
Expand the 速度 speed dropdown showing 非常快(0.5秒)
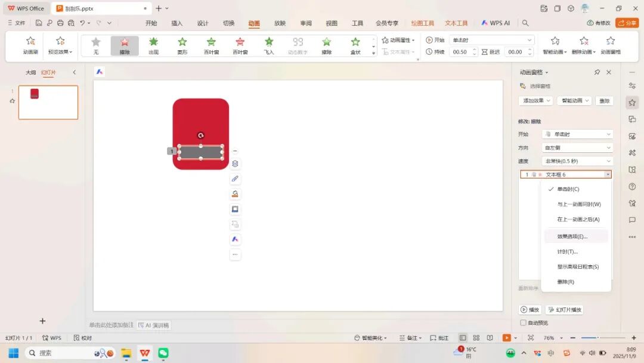tap(576, 161)
